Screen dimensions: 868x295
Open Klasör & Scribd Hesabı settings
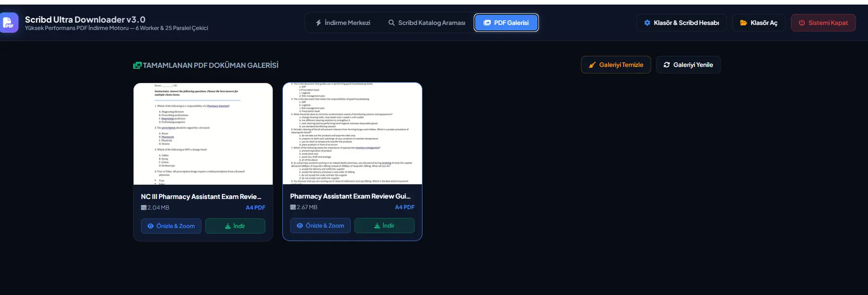pyautogui.click(x=682, y=23)
